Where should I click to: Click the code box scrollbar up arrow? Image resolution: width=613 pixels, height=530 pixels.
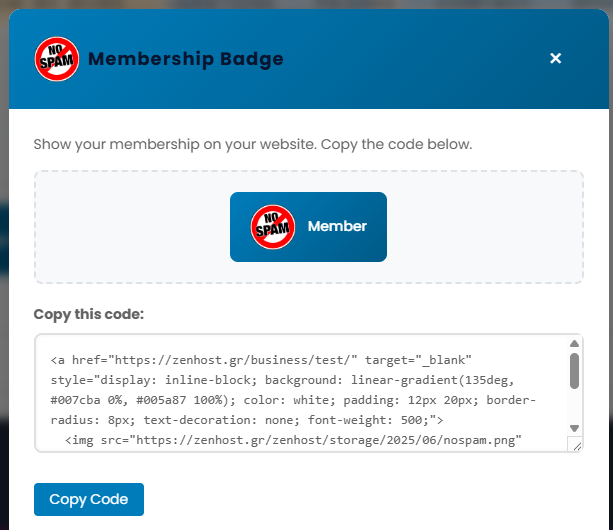click(575, 343)
